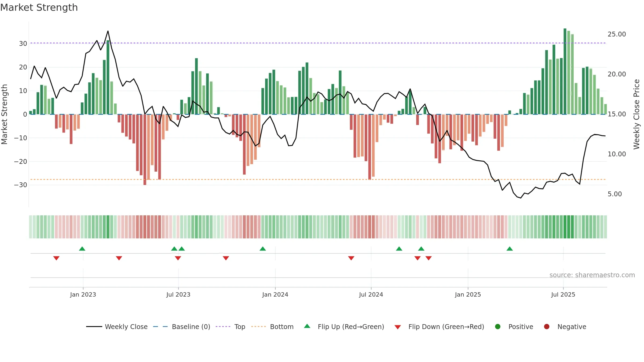Click the Jul 2024 x-axis label
Viewport: 644px width, 362px height.
(x=371, y=294)
